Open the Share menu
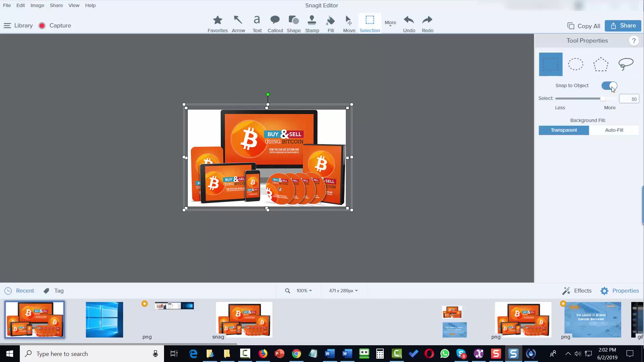The width and height of the screenshot is (644, 362). tap(56, 5)
